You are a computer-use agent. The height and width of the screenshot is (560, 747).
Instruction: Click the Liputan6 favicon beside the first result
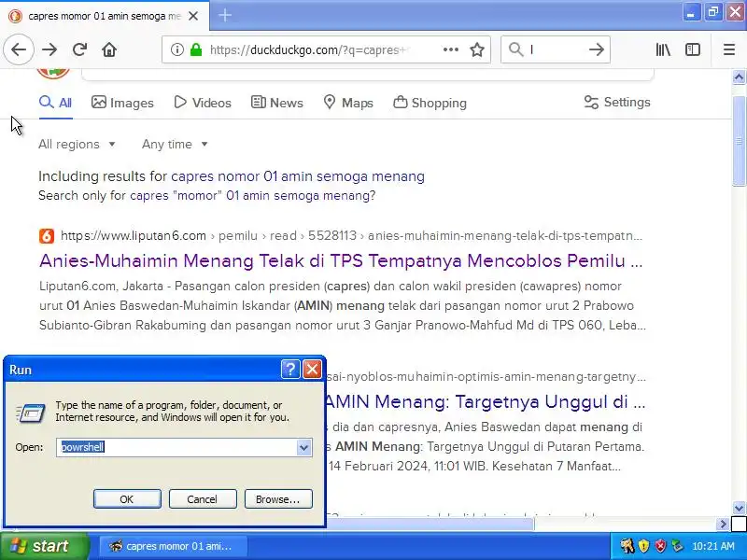[46, 236]
